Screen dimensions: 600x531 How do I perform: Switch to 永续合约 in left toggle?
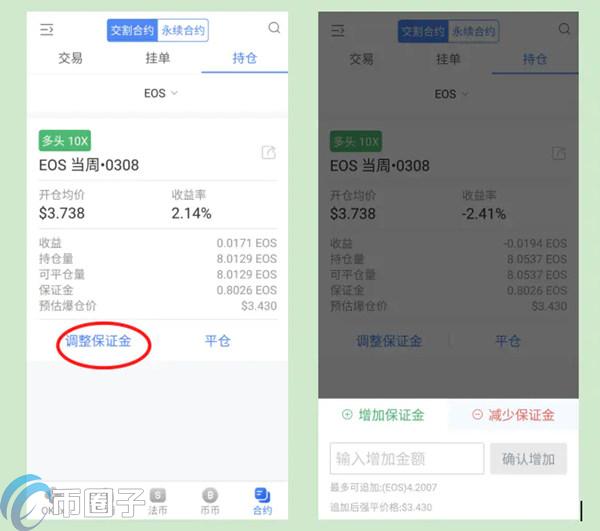click(183, 30)
